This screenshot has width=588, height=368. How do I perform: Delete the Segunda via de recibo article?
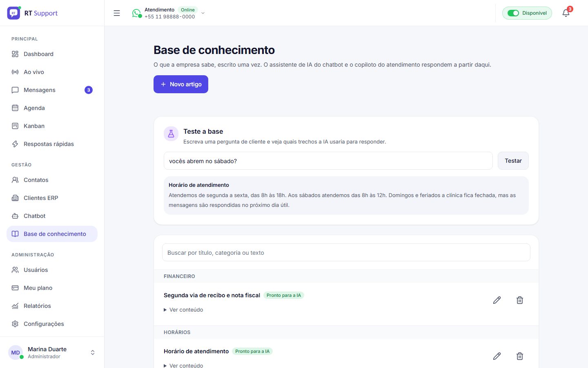(x=520, y=300)
